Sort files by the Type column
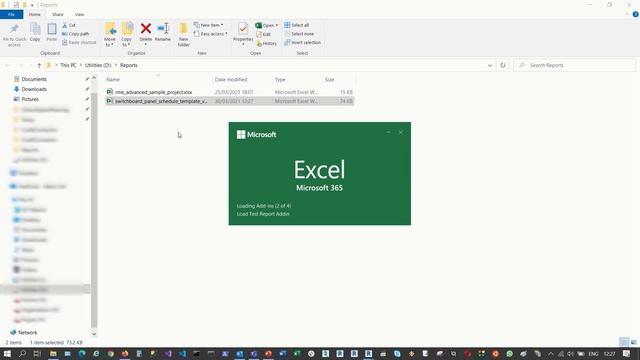 point(297,80)
